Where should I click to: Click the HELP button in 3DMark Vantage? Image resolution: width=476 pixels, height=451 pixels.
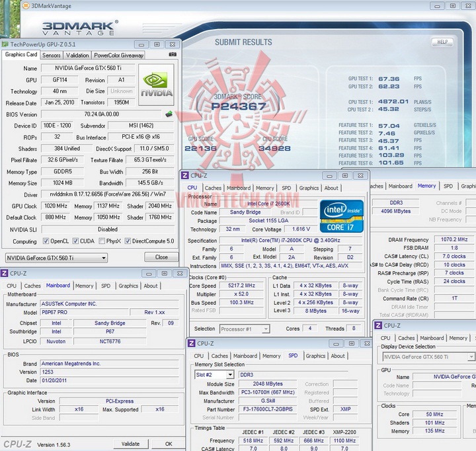pos(442,42)
